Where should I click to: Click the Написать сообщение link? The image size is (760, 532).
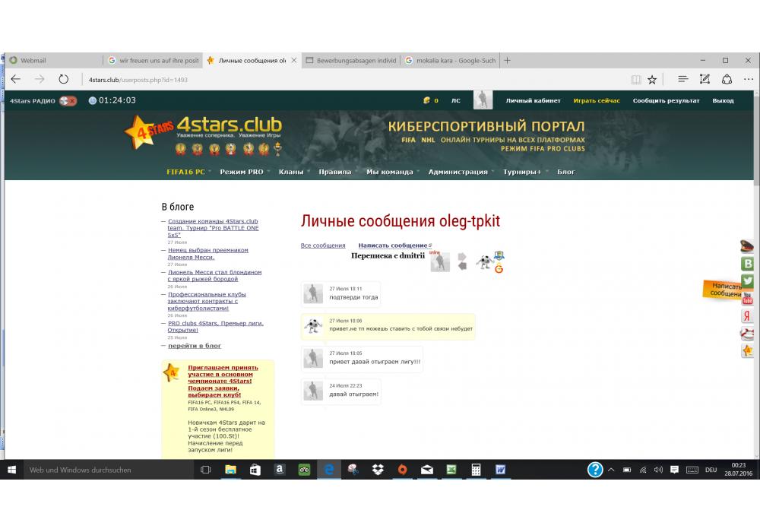coord(393,245)
